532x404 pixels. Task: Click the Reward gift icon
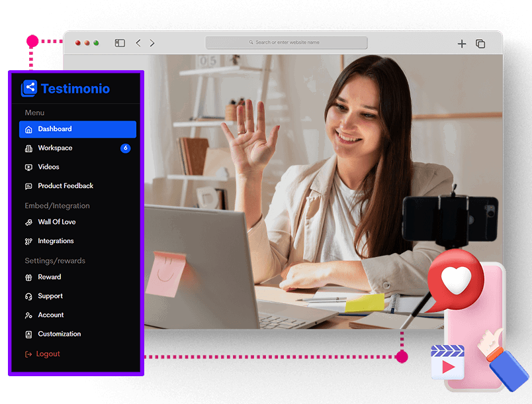point(28,278)
